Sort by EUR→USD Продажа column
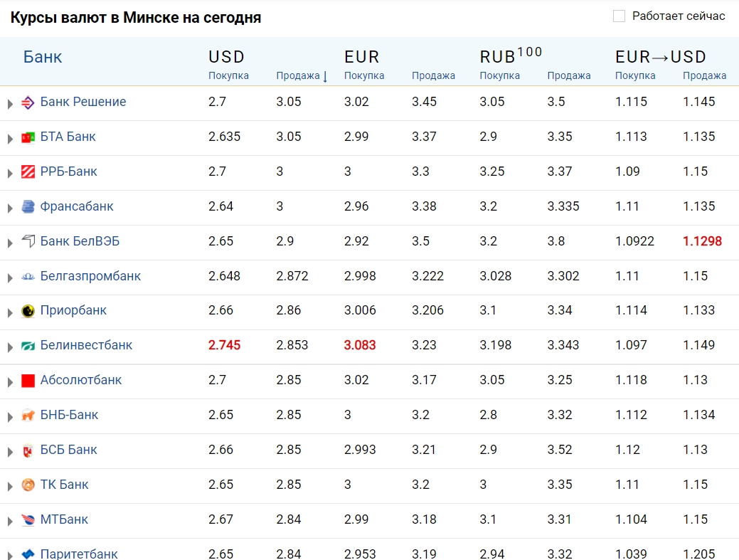 pos(705,76)
